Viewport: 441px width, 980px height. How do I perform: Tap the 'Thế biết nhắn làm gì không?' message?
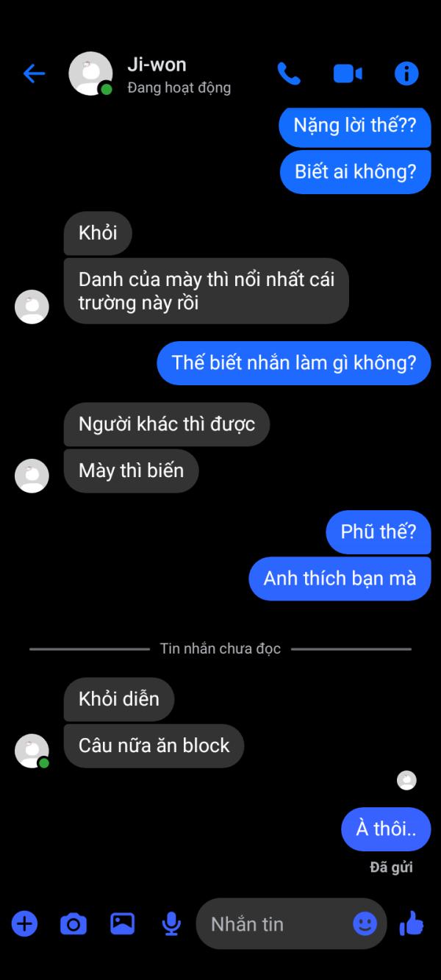pyautogui.click(x=293, y=362)
